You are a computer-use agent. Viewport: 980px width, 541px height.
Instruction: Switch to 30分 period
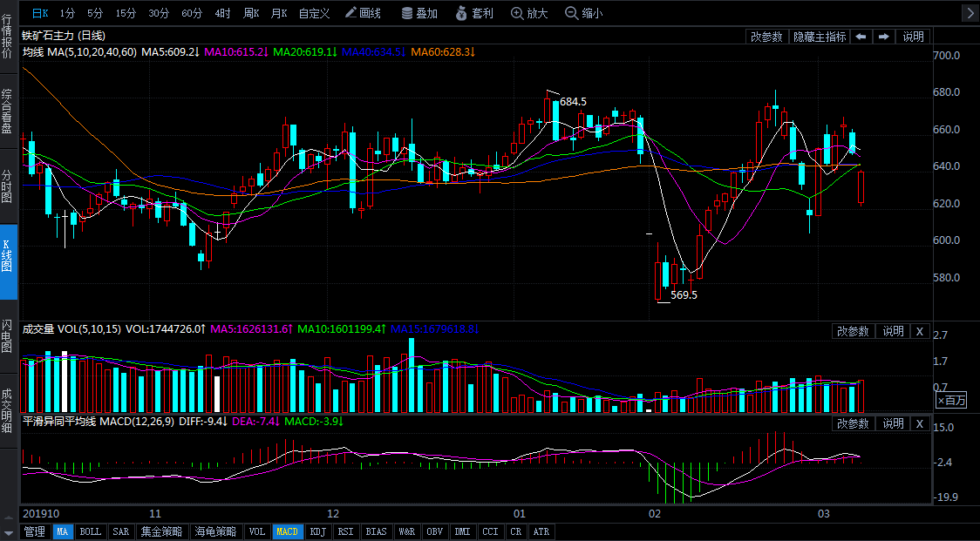[159, 13]
